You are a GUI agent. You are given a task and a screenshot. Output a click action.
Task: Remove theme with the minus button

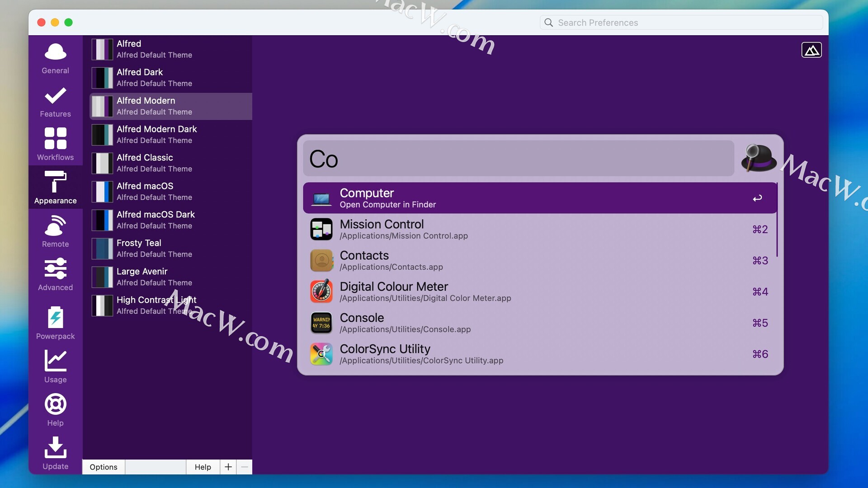click(x=245, y=467)
